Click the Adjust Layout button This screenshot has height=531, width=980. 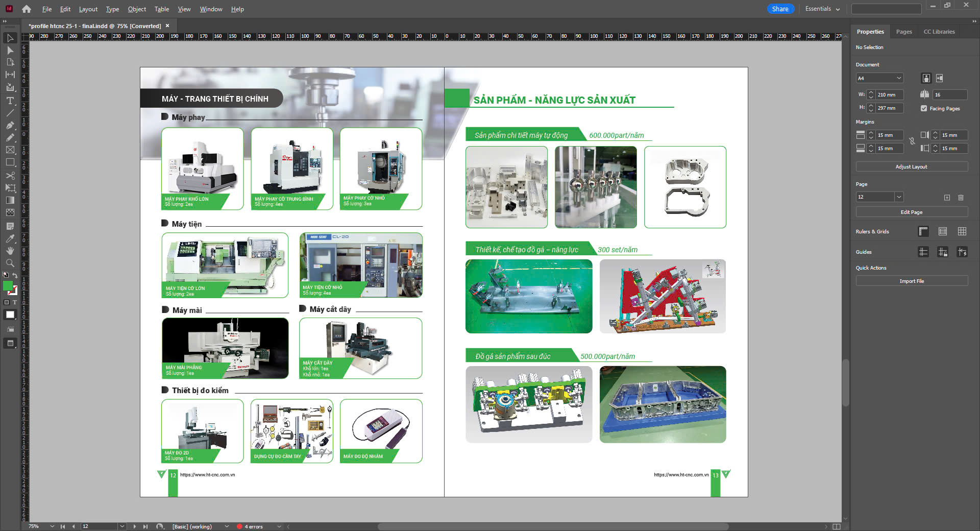912,166
